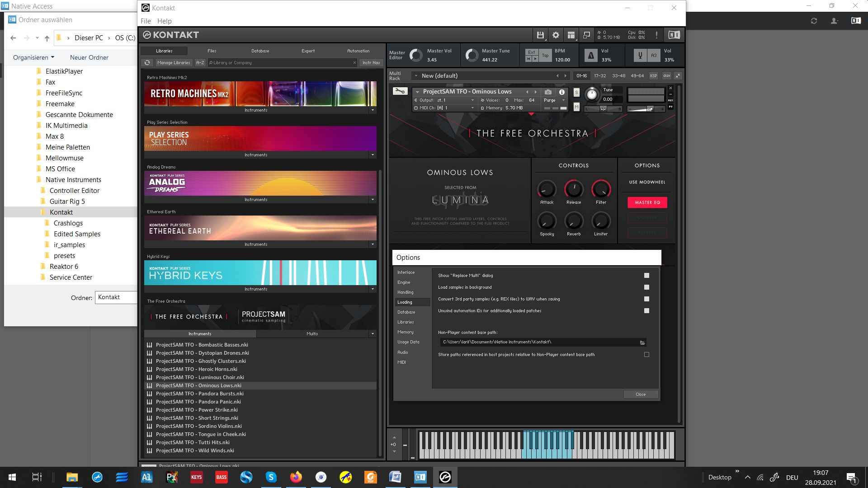Toggle the minimized rack view icon
Viewport: 868px width, 488px height.
point(586,35)
